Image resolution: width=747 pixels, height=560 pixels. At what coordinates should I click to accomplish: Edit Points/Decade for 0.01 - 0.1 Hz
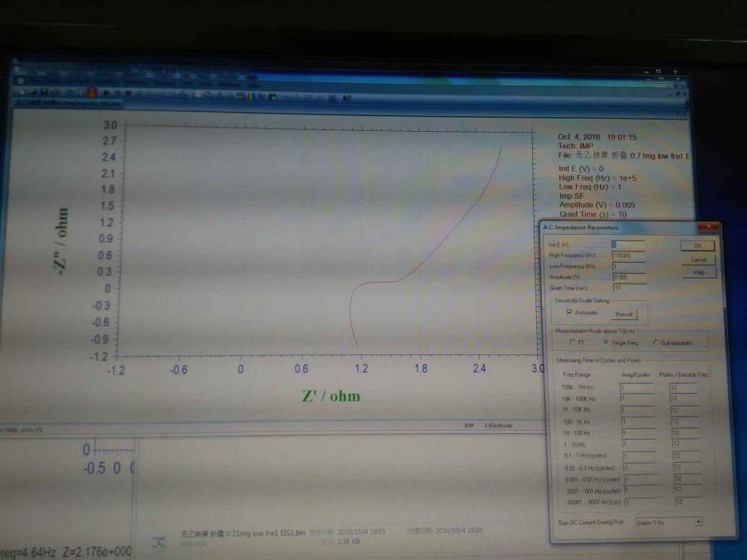point(687,468)
